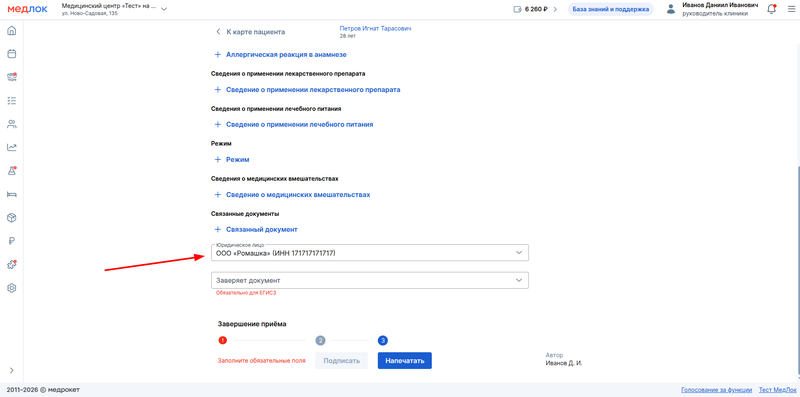Open the ruble finance icon
This screenshot has width=800, height=397.
click(x=12, y=241)
